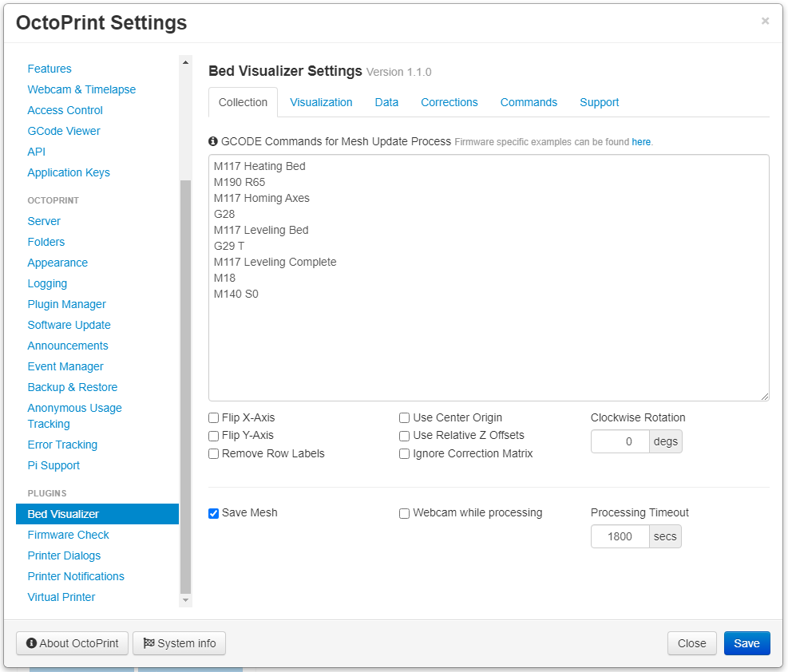
Task: Click the 'M190 R65' gcode line
Action: click(x=240, y=182)
